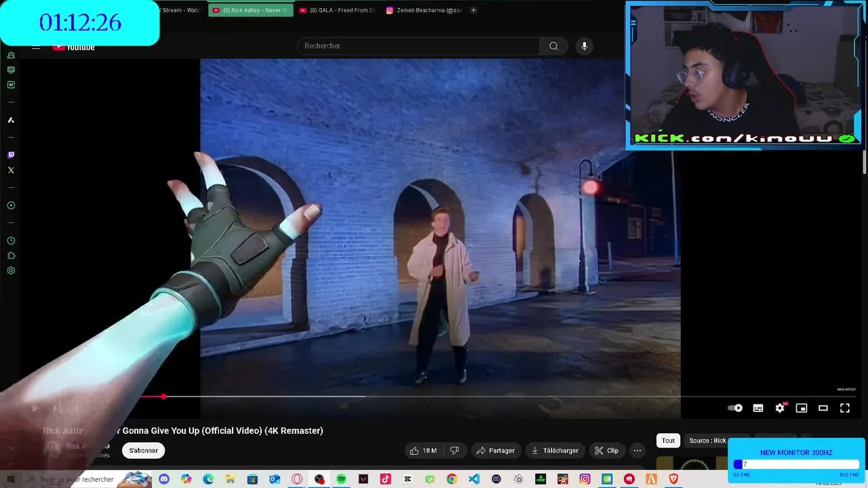
Task: Open Instagram app from the taskbar
Action: coord(585,479)
